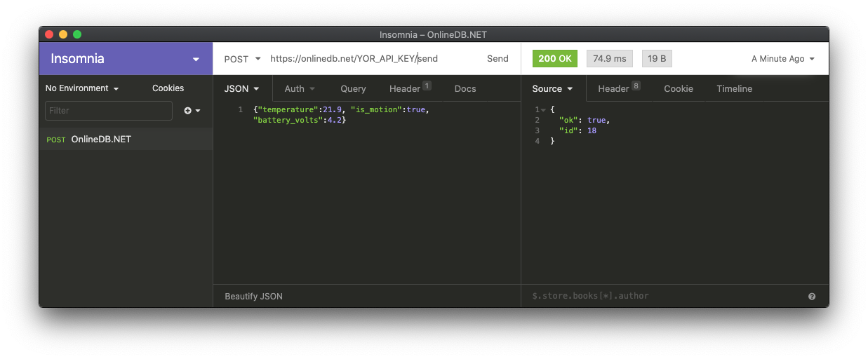The image size is (868, 359).
Task: Click Beautify JSON
Action: pos(253,296)
